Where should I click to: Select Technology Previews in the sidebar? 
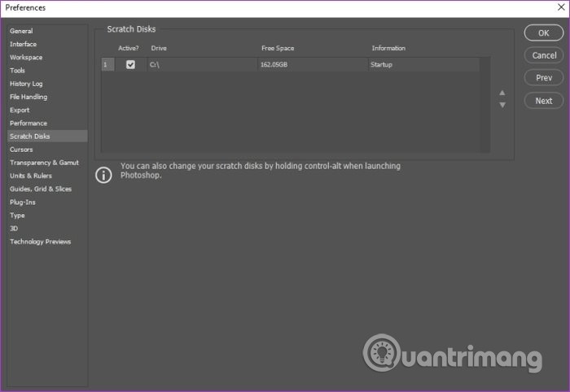click(40, 242)
